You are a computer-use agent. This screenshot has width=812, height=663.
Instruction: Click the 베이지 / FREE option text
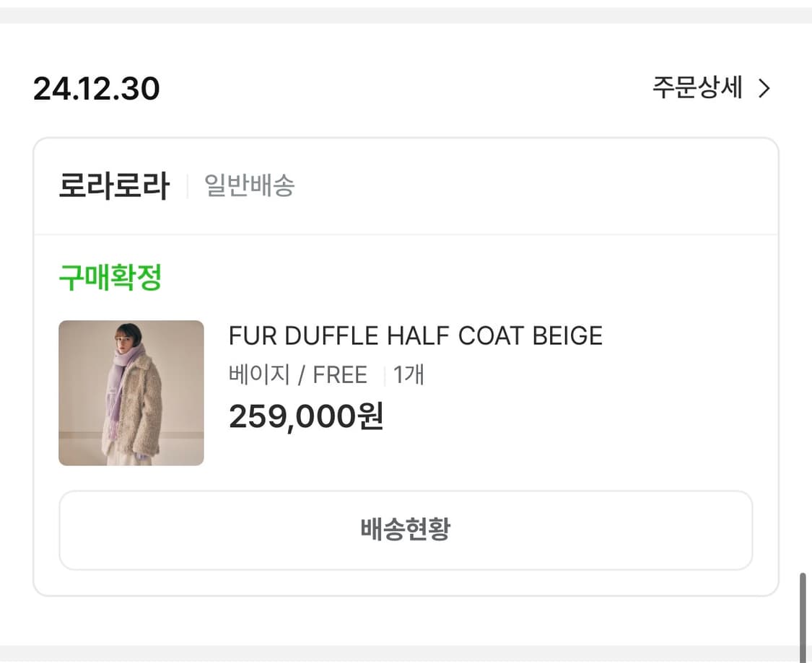[x=299, y=374]
